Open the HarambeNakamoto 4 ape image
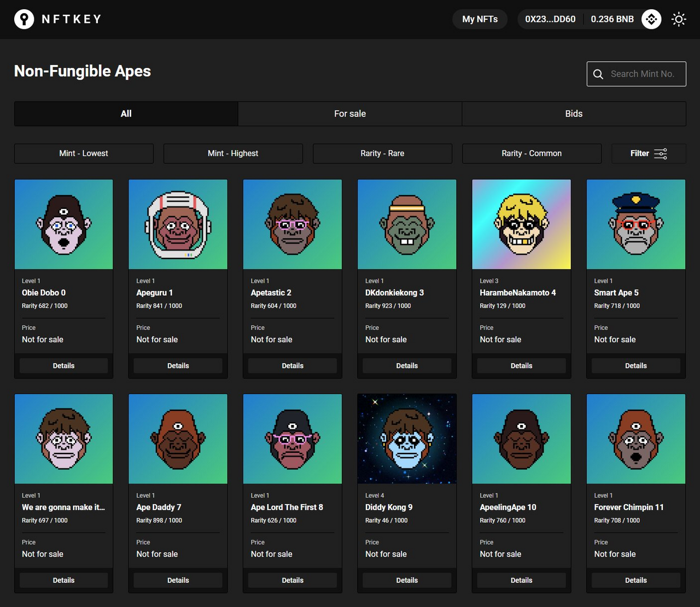The width and height of the screenshot is (700, 607). coord(522,224)
